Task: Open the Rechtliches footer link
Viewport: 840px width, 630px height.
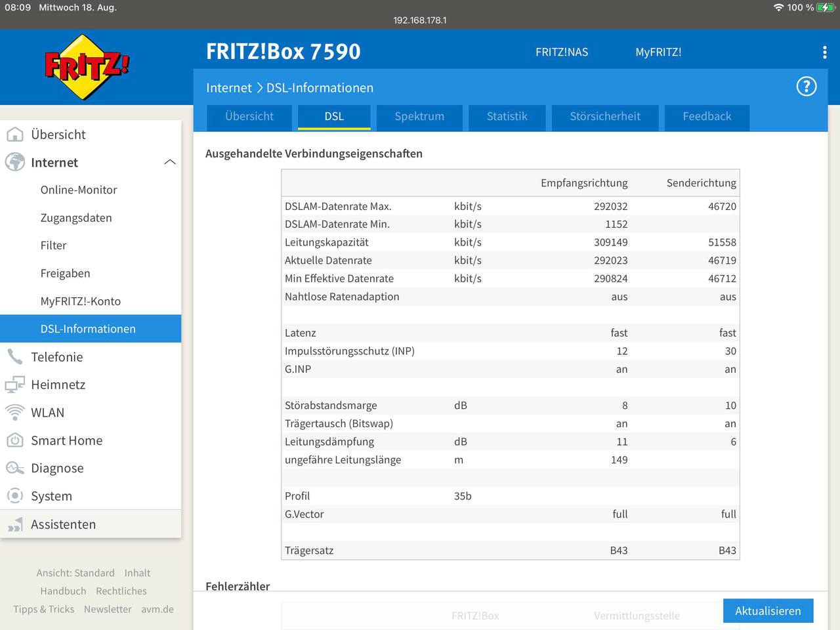Action: pos(121,591)
